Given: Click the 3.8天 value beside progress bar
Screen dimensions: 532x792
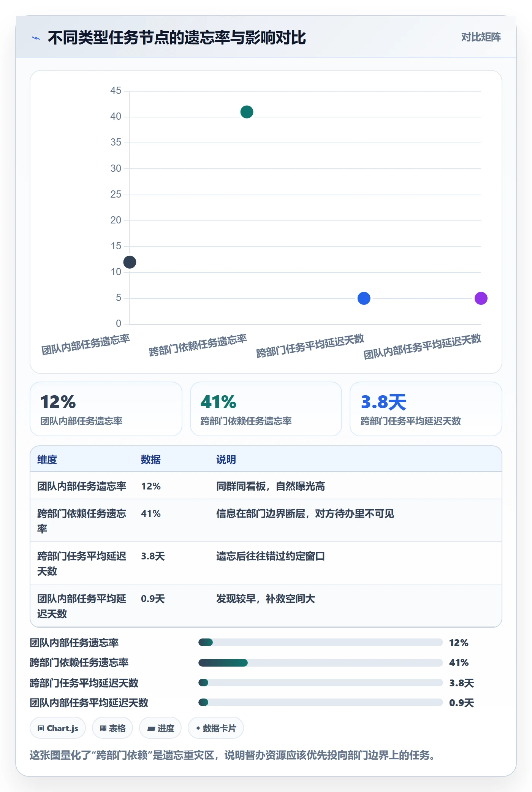Looking at the screenshot, I should (x=461, y=683).
